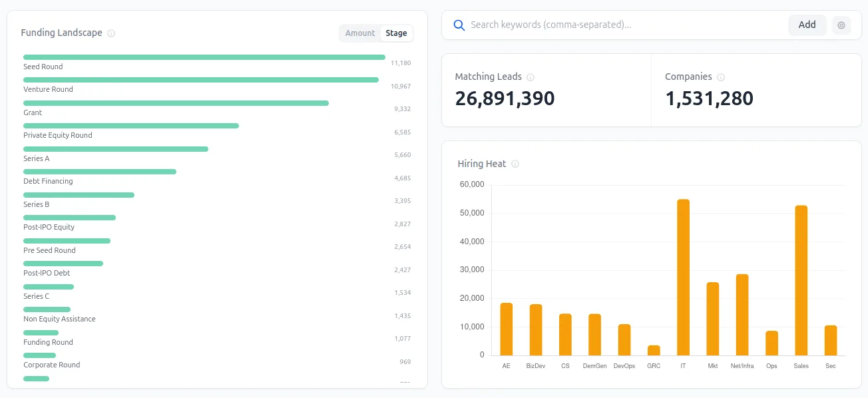This screenshot has width=868, height=398.
Task: Click the Series B funding bar
Action: [x=79, y=195]
